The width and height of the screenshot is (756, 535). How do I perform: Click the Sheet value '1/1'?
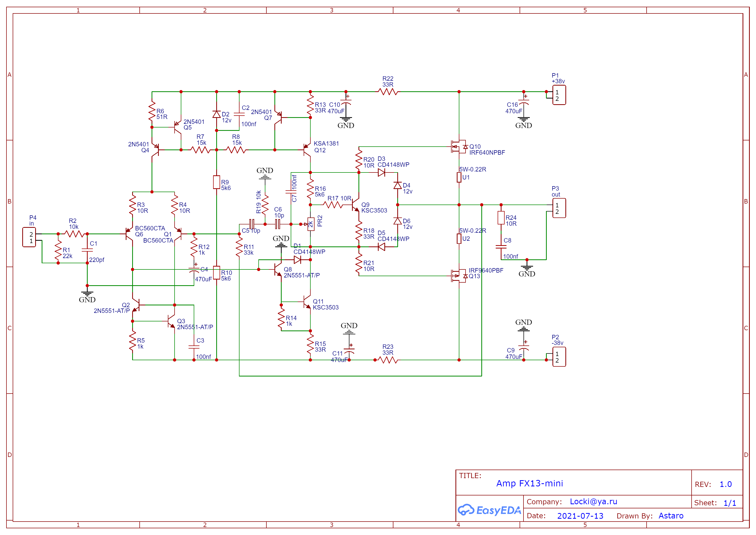coord(730,503)
